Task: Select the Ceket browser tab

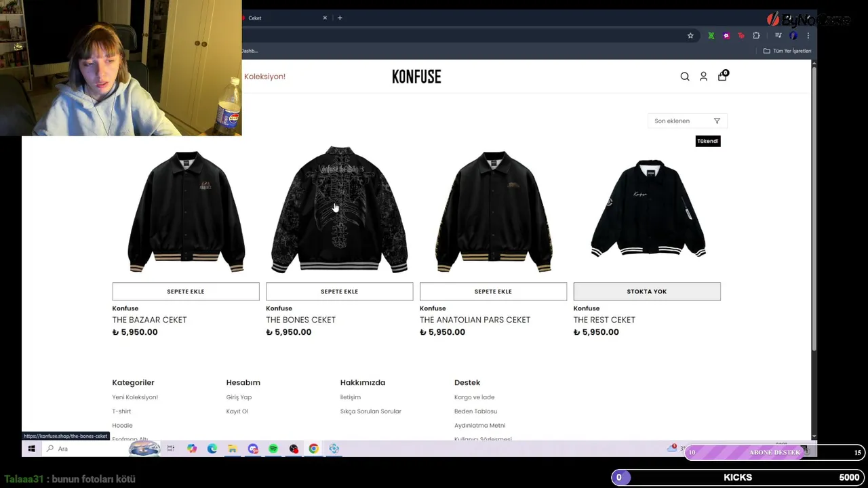Action: 285,18
